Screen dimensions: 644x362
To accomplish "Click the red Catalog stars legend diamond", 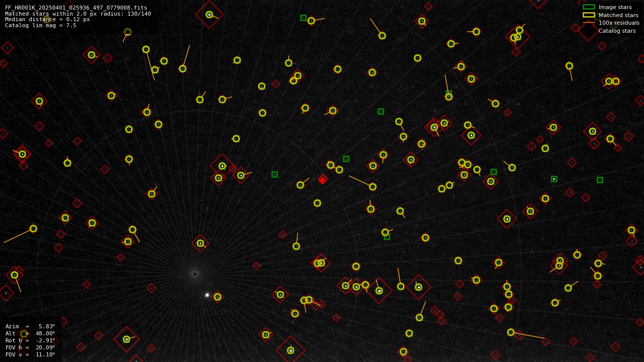I will click(588, 31).
